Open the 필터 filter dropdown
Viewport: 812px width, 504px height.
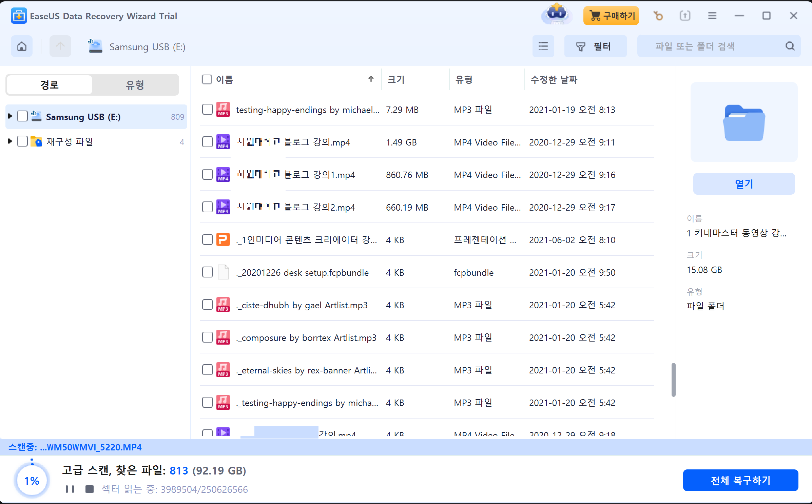coord(595,46)
